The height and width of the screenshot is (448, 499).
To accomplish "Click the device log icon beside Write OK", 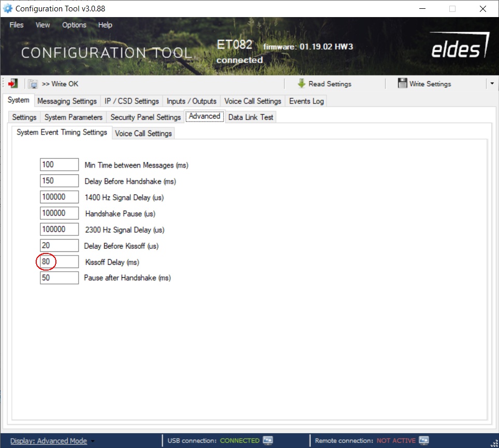I will click(x=33, y=84).
